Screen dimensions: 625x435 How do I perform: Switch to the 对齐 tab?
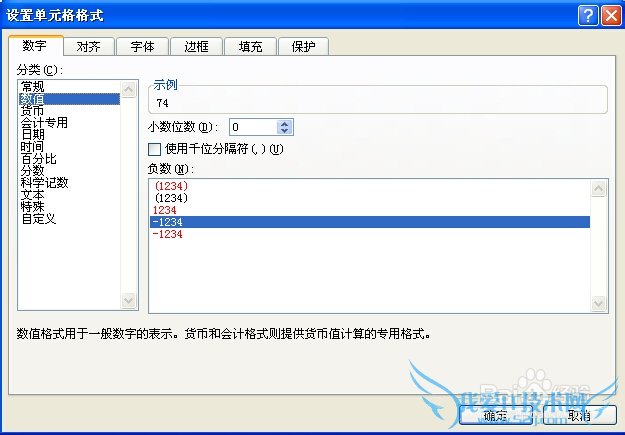point(88,47)
